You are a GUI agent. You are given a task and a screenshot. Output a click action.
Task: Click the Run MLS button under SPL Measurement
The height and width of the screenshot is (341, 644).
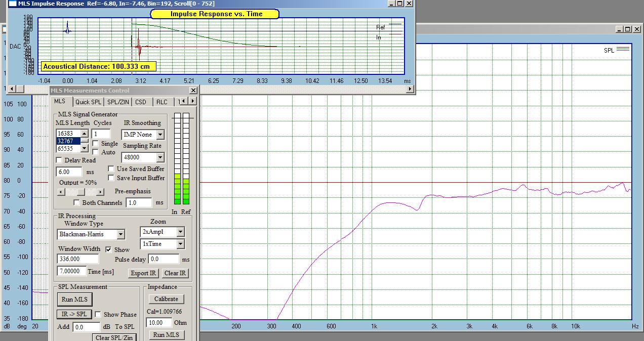pos(74,299)
